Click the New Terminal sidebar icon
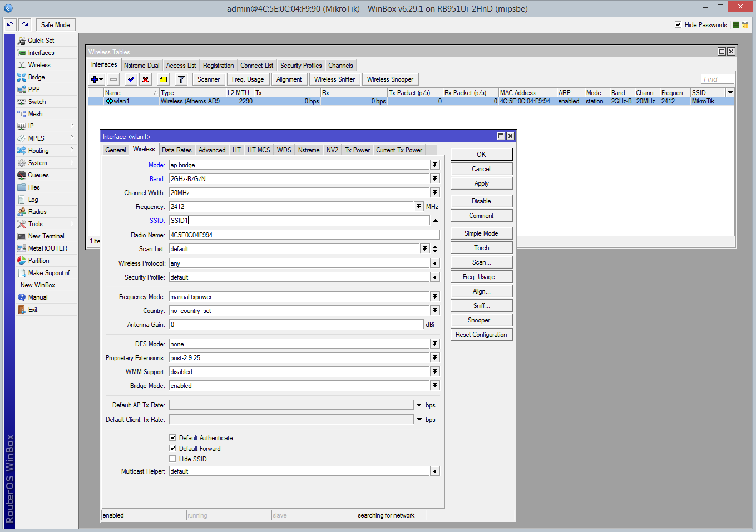 22,236
